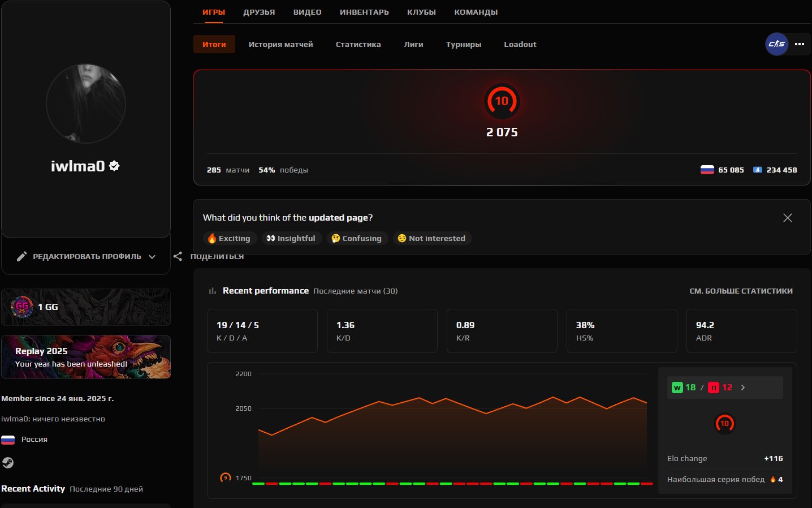The image size is (812, 508).
Task: Click the skill level 10 badge
Action: point(502,102)
